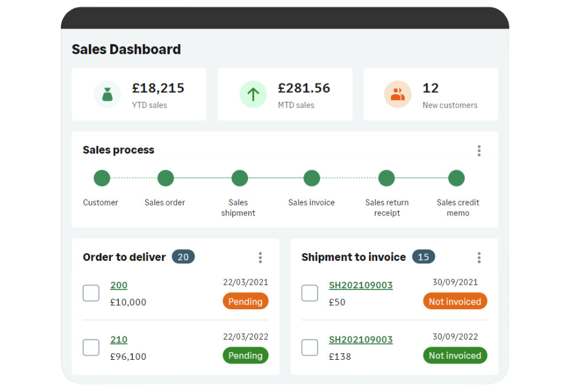Viewport: 571px width, 392px height.
Task: Check the box for the £138 shipment
Action: point(309,347)
